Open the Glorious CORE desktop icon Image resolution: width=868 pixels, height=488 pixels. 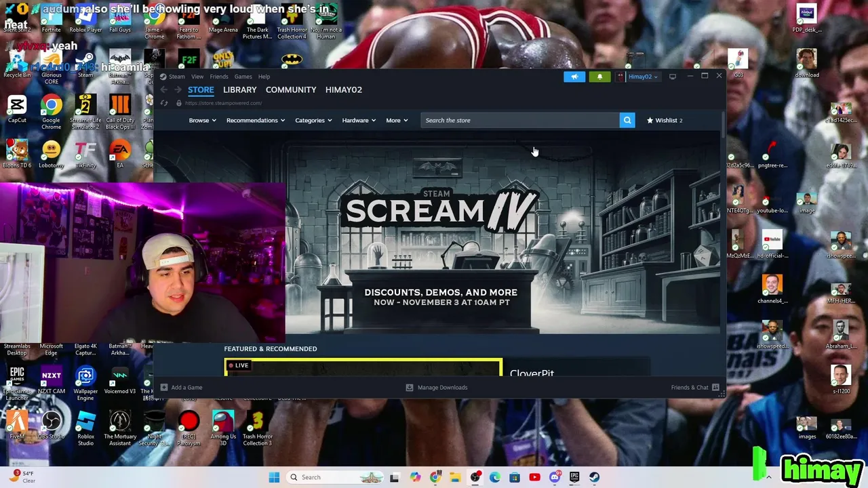pyautogui.click(x=51, y=67)
